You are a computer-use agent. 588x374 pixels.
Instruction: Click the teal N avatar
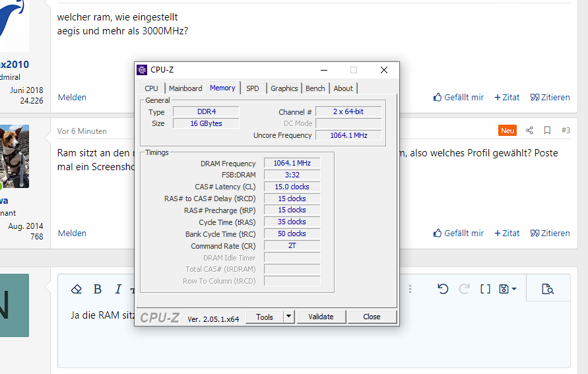coord(15,305)
